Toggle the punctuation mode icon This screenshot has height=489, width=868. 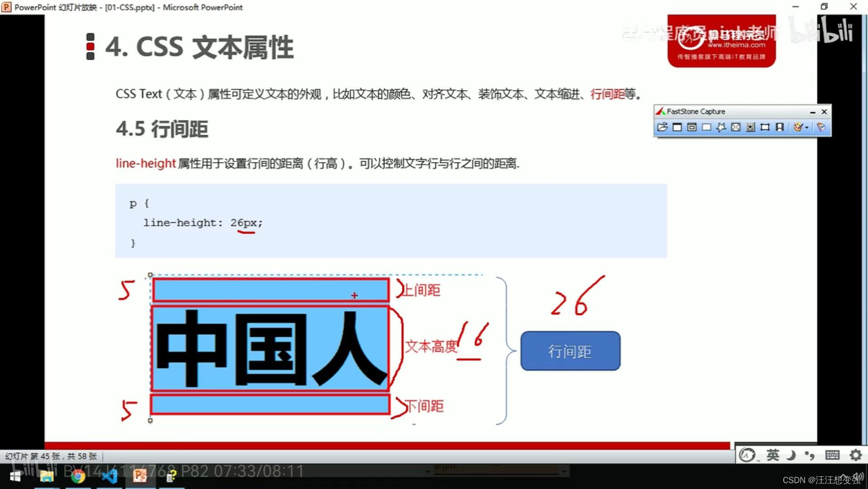point(810,455)
